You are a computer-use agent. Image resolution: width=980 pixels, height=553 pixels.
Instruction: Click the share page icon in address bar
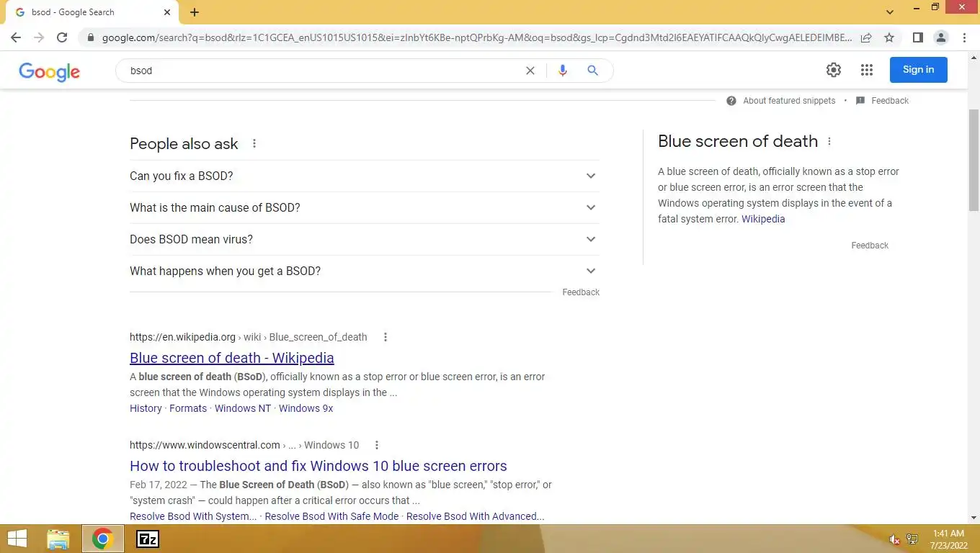point(866,37)
